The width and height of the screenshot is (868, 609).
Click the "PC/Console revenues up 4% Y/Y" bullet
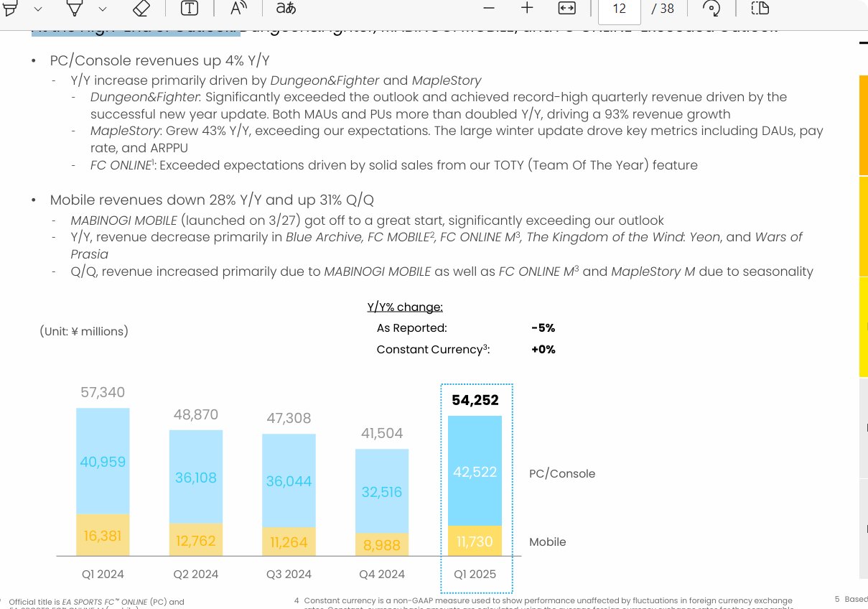tap(159, 60)
